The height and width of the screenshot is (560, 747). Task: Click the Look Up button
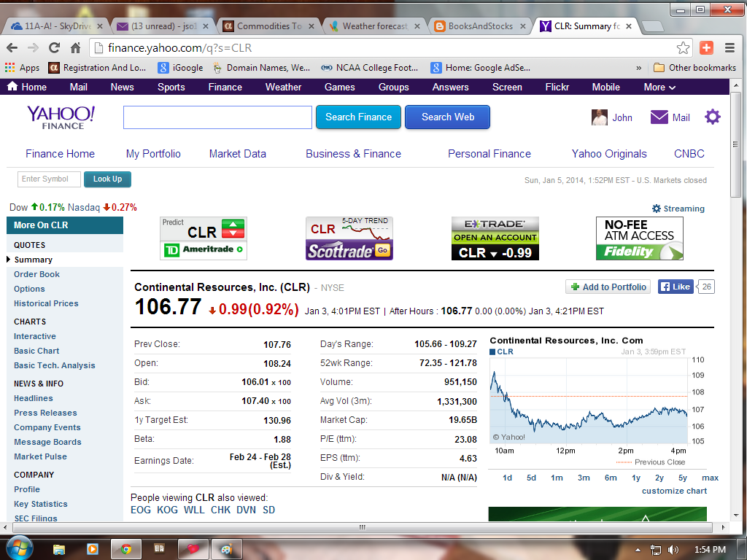coord(107,179)
